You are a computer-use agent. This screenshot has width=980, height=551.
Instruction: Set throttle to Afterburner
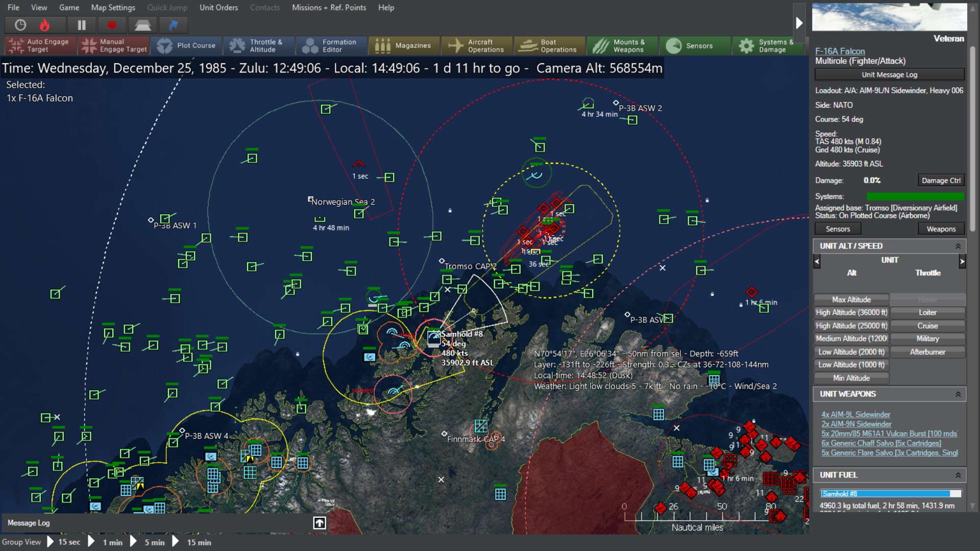[927, 352]
